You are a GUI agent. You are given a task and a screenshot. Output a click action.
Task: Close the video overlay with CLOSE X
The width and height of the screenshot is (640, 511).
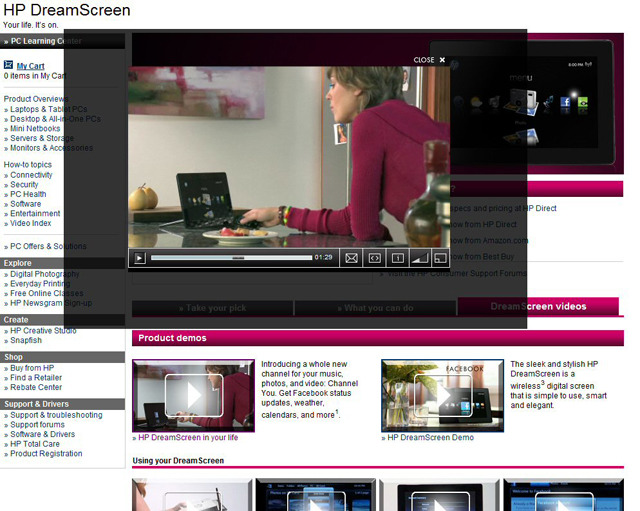click(x=429, y=60)
